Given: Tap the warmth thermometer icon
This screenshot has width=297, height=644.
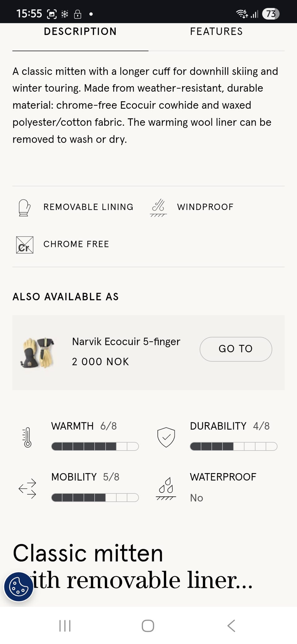Looking at the screenshot, I should [28, 437].
